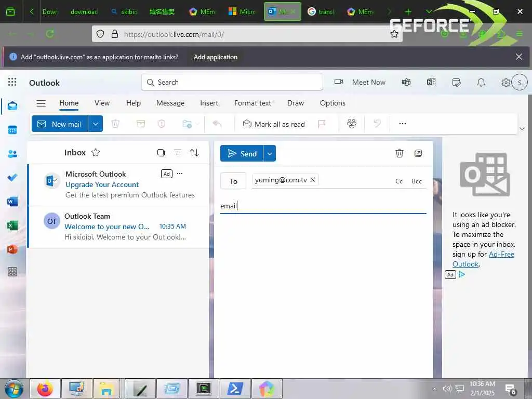This screenshot has width=532, height=399.
Task: Delete selected mail from the ribbon
Action: (x=115, y=124)
